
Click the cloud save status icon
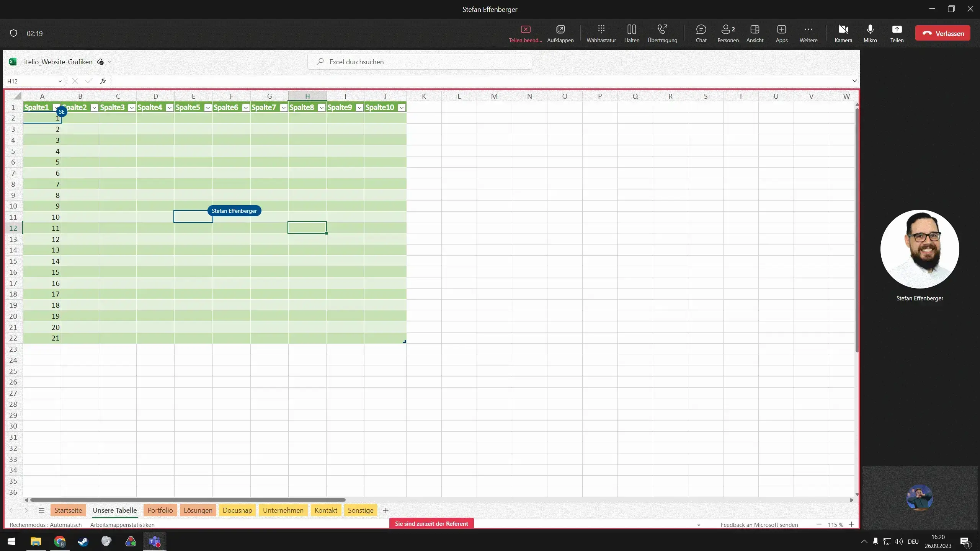pos(100,62)
